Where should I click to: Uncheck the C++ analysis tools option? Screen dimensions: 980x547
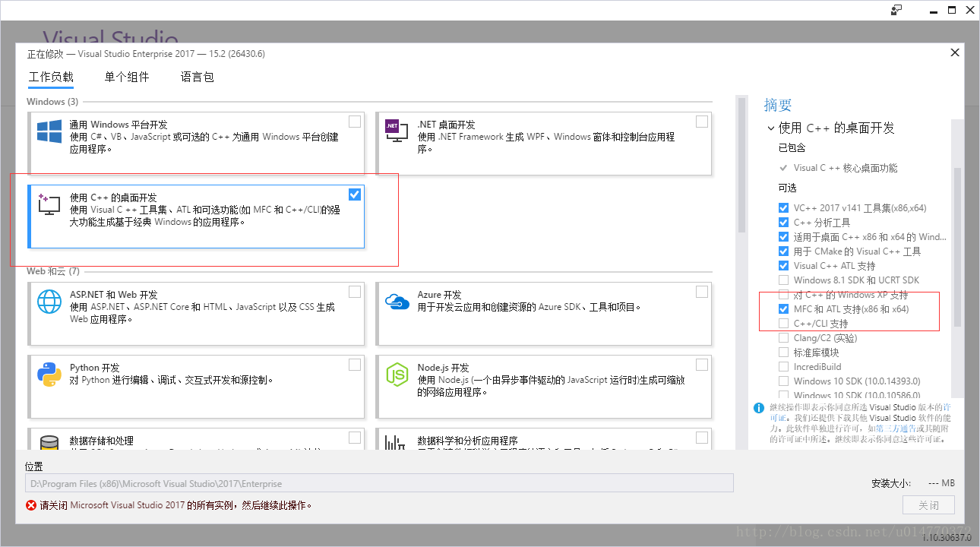(783, 223)
